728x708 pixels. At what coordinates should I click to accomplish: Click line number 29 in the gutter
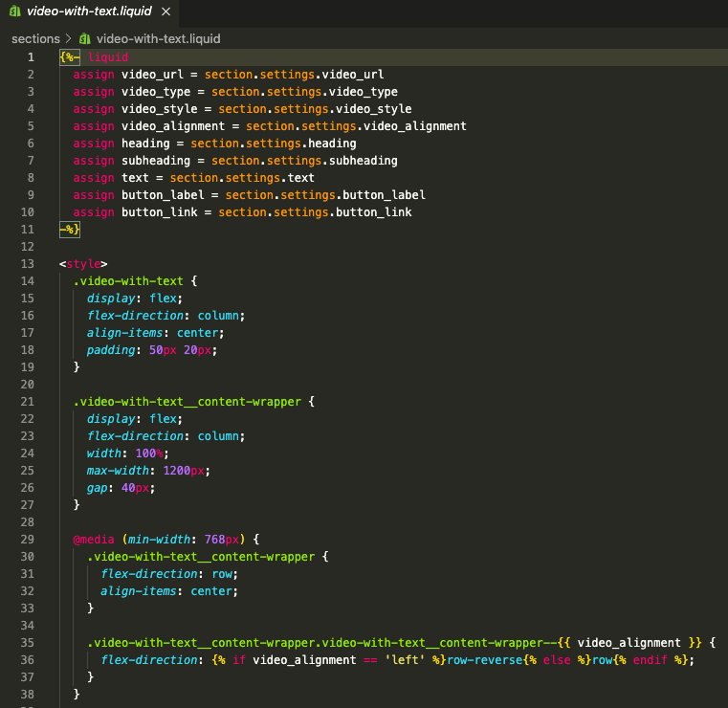28,540
